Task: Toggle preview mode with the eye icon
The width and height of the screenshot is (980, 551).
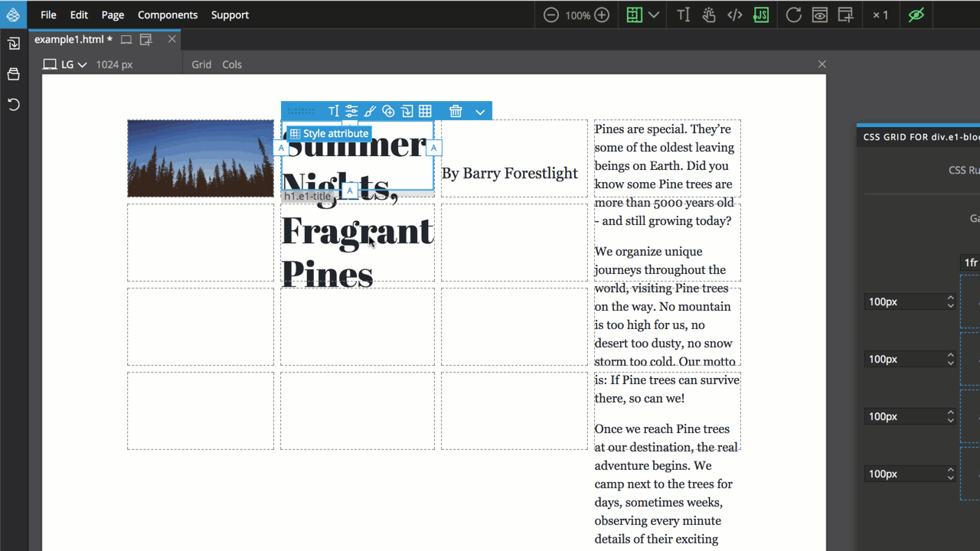Action: point(819,15)
